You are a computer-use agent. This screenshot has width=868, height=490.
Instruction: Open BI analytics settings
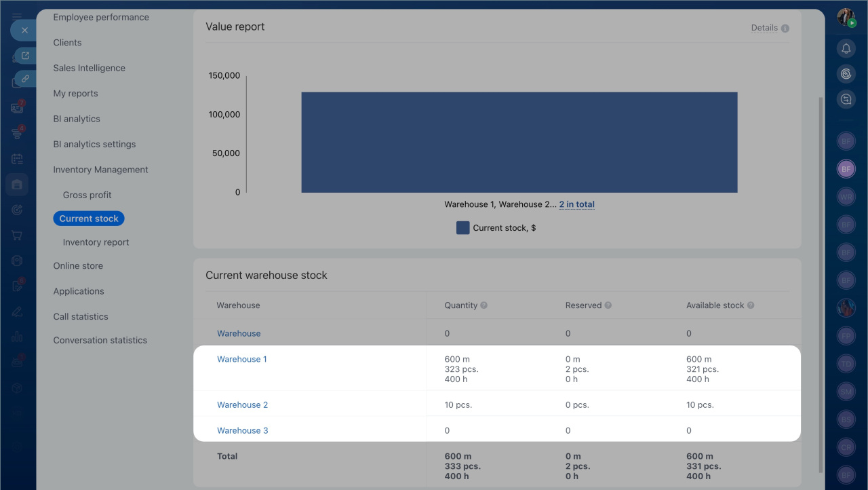(x=94, y=144)
